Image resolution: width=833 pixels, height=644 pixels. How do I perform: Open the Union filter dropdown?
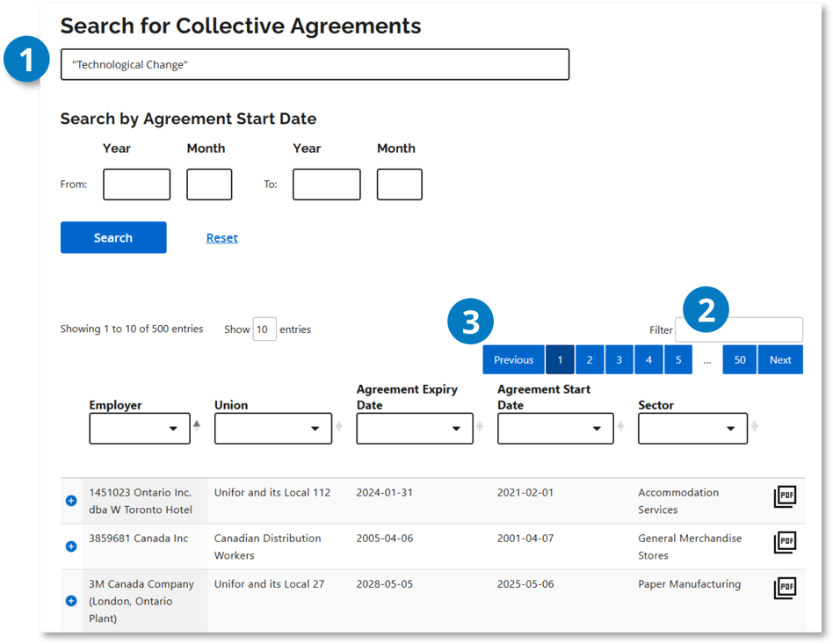(x=273, y=428)
